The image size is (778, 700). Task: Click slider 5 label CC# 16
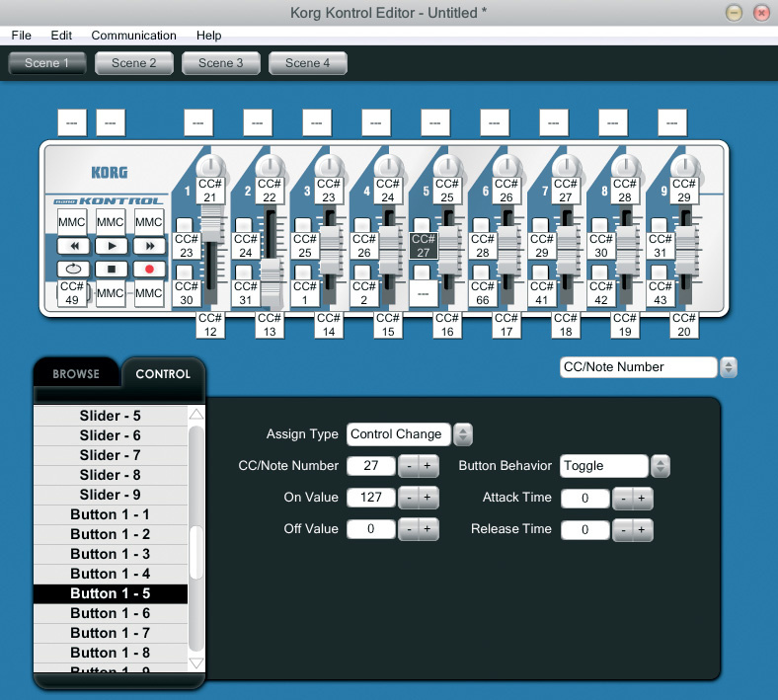447,325
